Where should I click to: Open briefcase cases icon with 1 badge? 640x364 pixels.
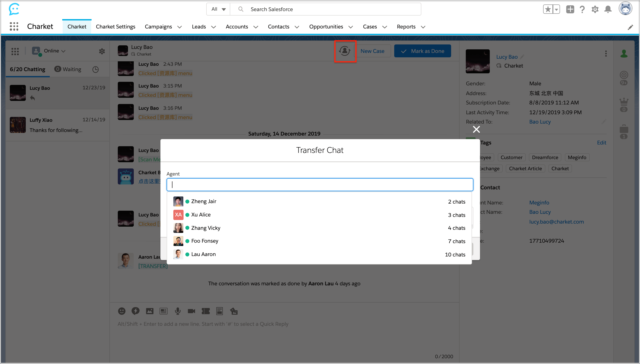[x=624, y=132]
